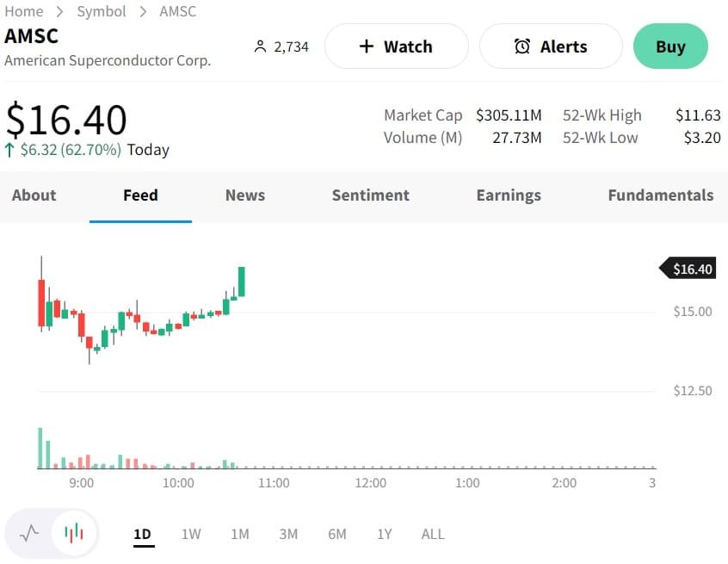Choose the 3M time range
The width and height of the screenshot is (728, 564).
click(x=288, y=534)
